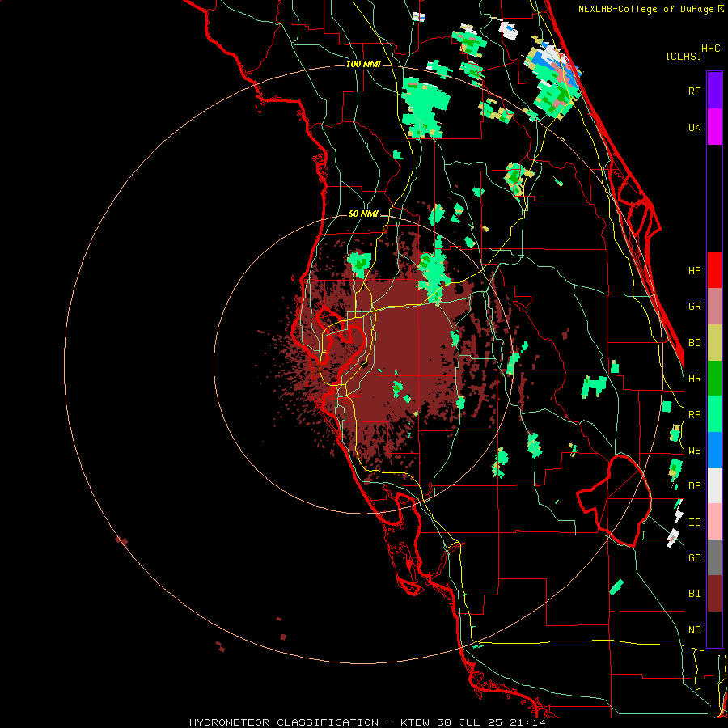
Task: Click the DS white legend swatch
Action: 714,485
